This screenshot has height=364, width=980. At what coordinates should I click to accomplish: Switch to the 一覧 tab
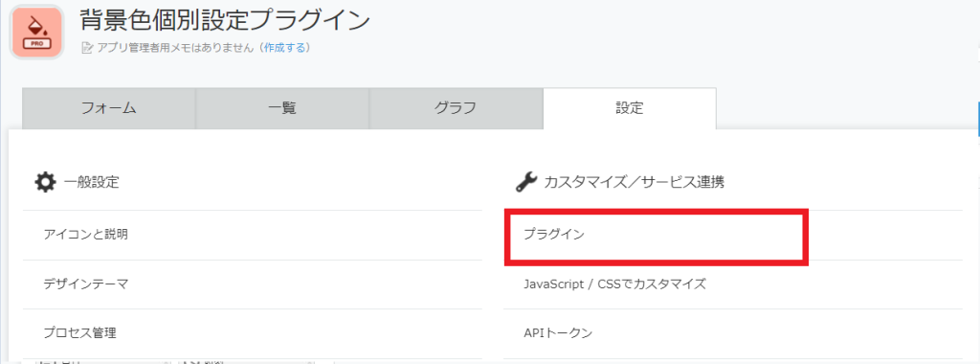click(282, 108)
